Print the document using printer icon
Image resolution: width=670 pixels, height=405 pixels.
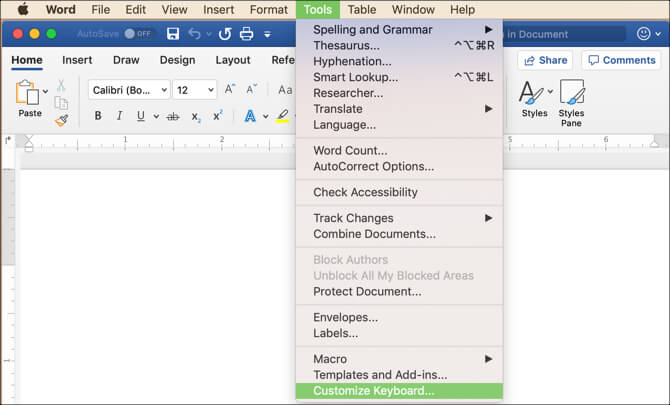pos(247,34)
